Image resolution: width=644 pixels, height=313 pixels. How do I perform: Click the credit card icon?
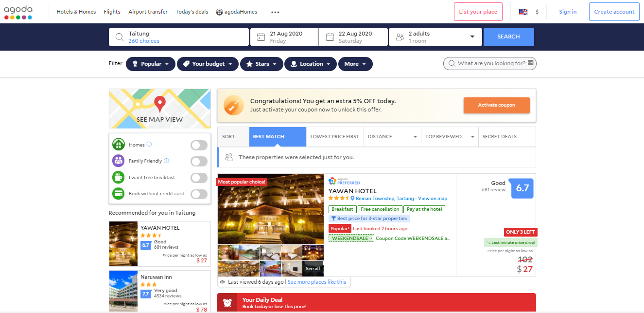tap(119, 193)
